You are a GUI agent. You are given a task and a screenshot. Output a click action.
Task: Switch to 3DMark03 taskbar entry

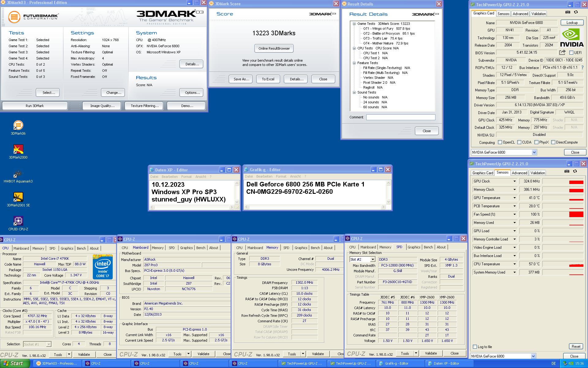[x=57, y=363]
